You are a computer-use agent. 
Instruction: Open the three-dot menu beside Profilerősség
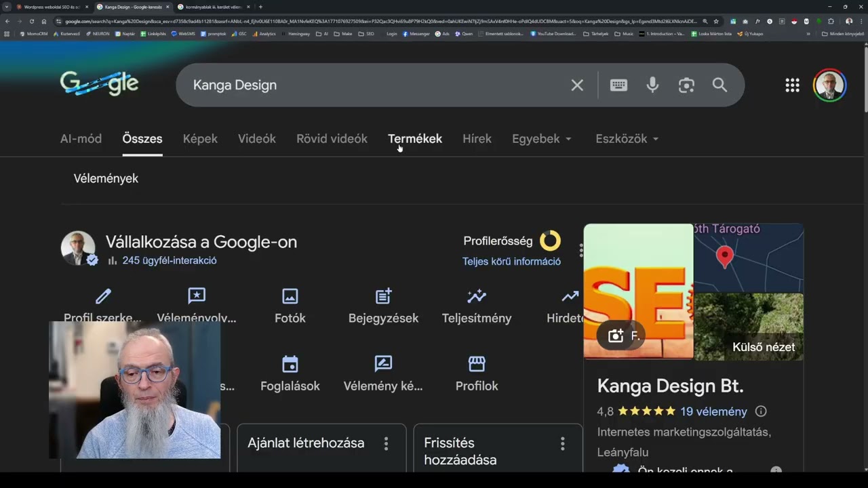click(x=580, y=250)
